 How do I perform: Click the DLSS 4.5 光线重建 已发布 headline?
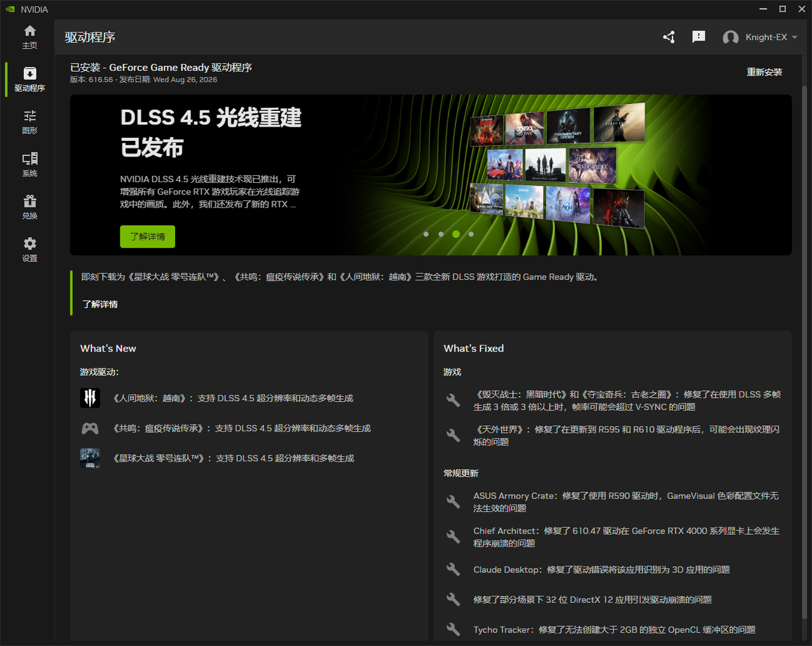point(211,133)
